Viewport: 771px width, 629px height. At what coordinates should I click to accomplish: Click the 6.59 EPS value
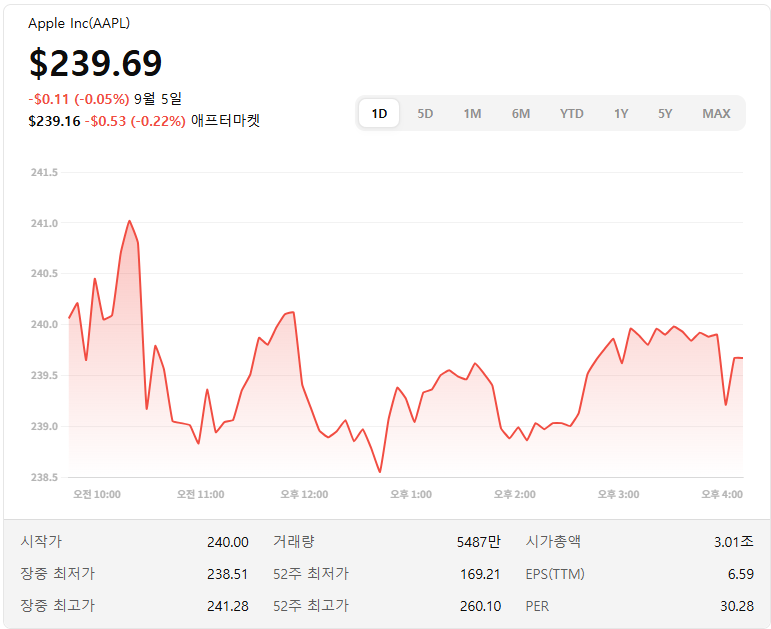tap(741, 574)
